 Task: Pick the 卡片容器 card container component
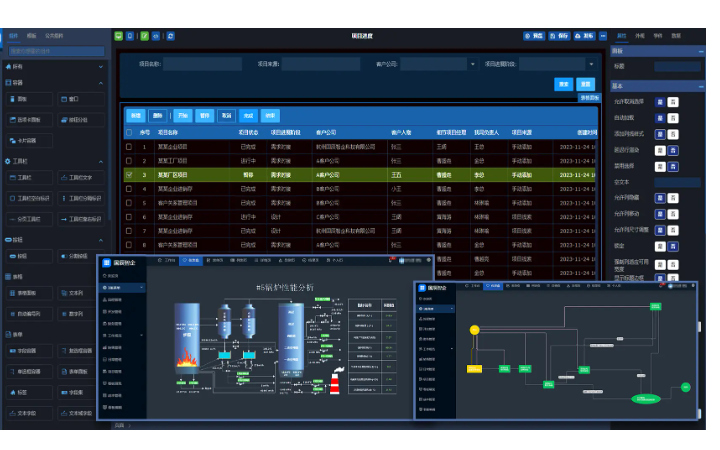pyautogui.click(x=29, y=141)
